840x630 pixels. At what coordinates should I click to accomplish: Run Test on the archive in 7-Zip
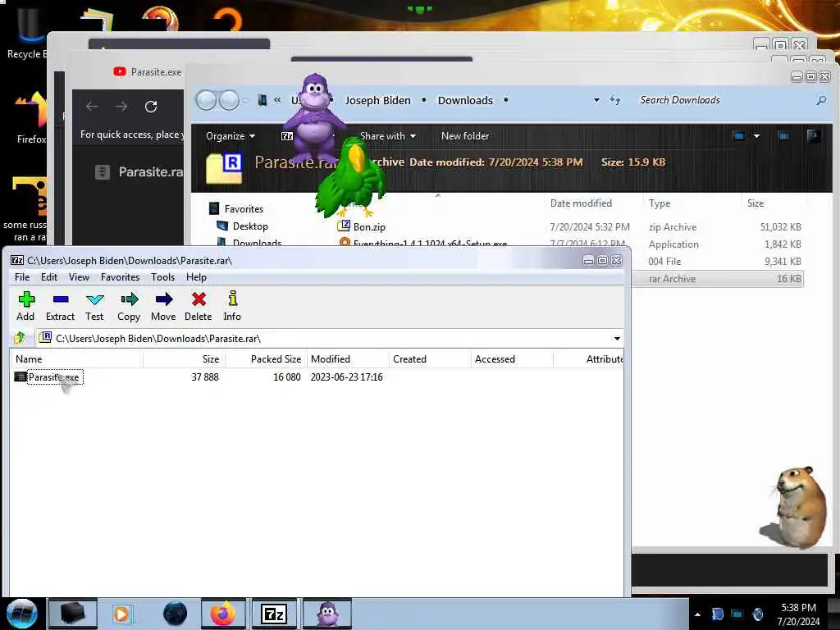point(94,306)
